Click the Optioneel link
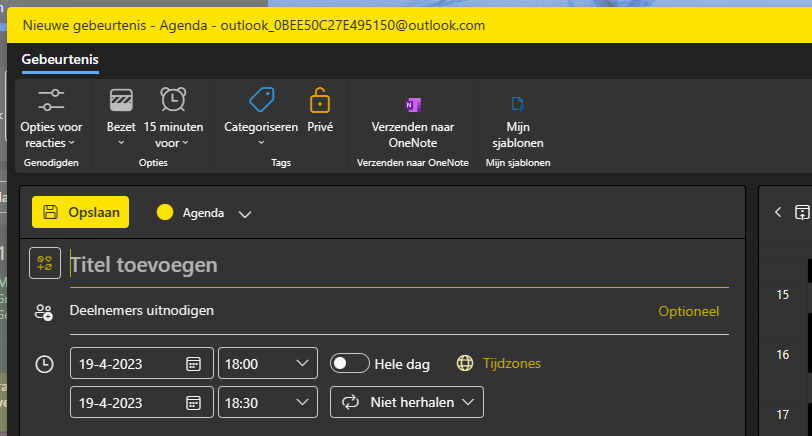 [688, 311]
